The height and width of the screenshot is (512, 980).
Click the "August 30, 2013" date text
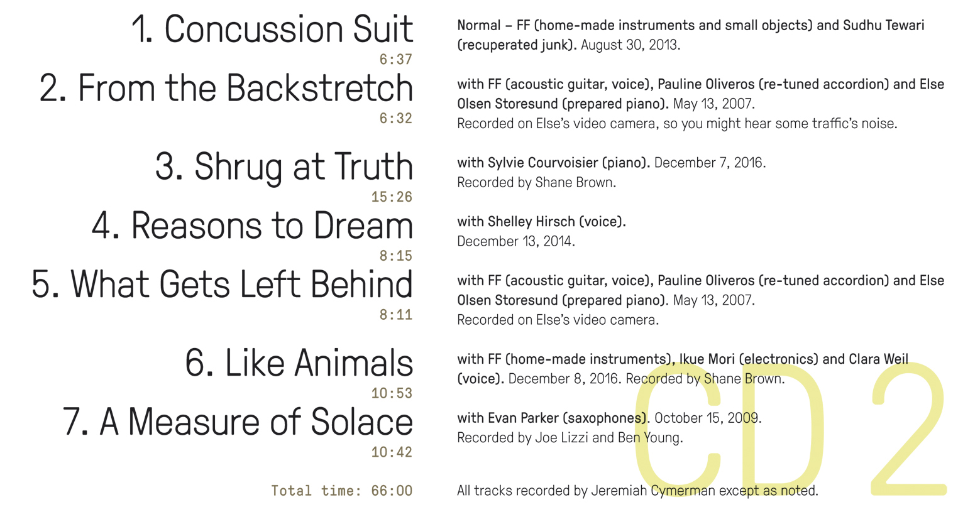coord(629,45)
